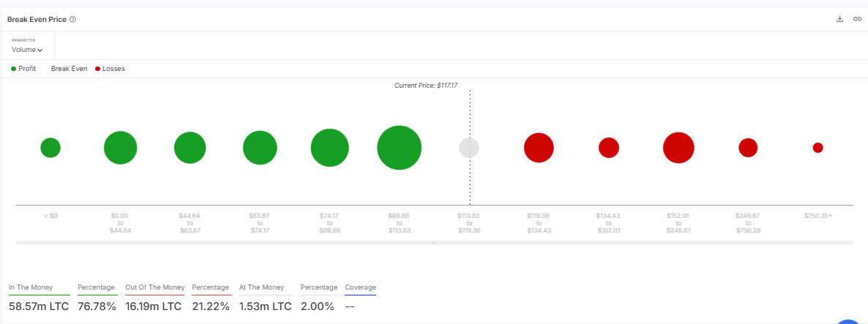
Task: Download the chart using the download icon
Action: [x=840, y=19]
